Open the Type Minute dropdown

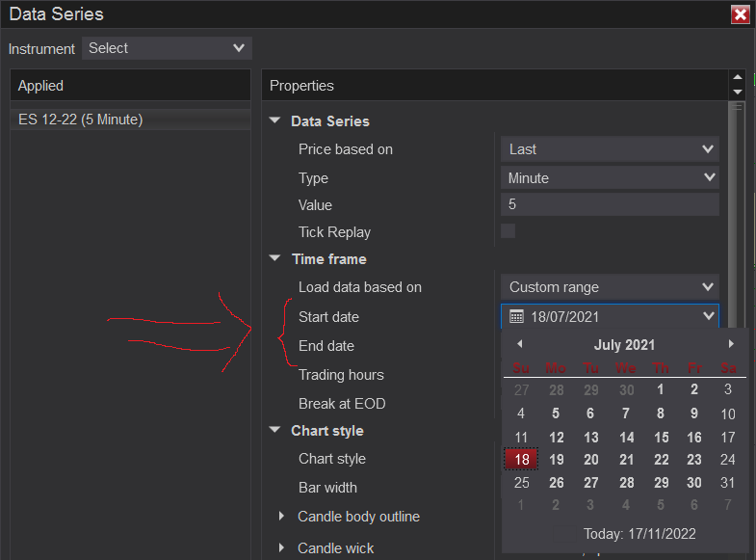point(610,178)
